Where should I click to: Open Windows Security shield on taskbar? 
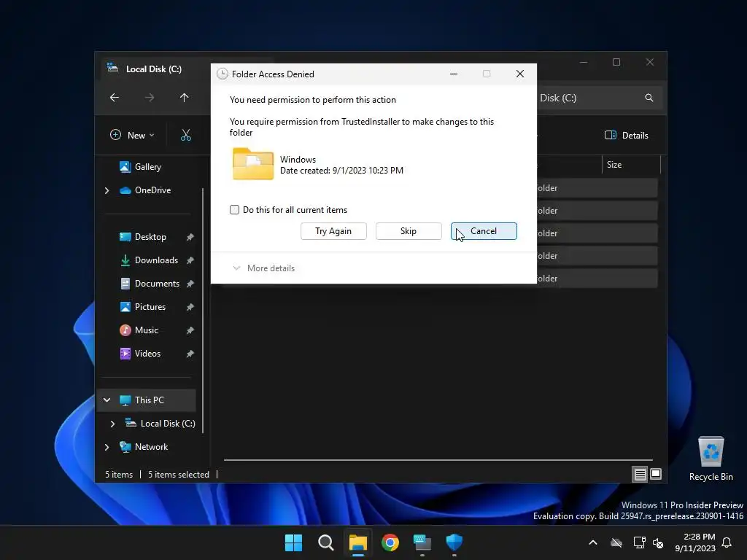coord(454,542)
